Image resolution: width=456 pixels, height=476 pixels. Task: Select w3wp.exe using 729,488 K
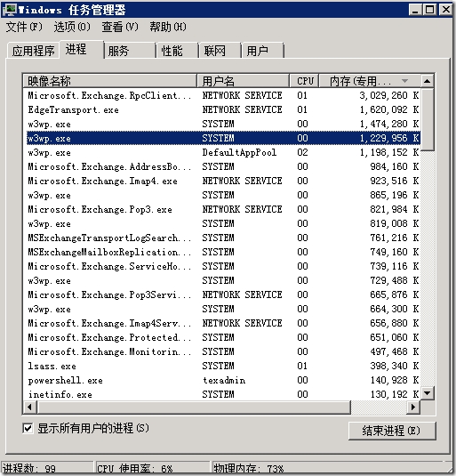(222, 280)
